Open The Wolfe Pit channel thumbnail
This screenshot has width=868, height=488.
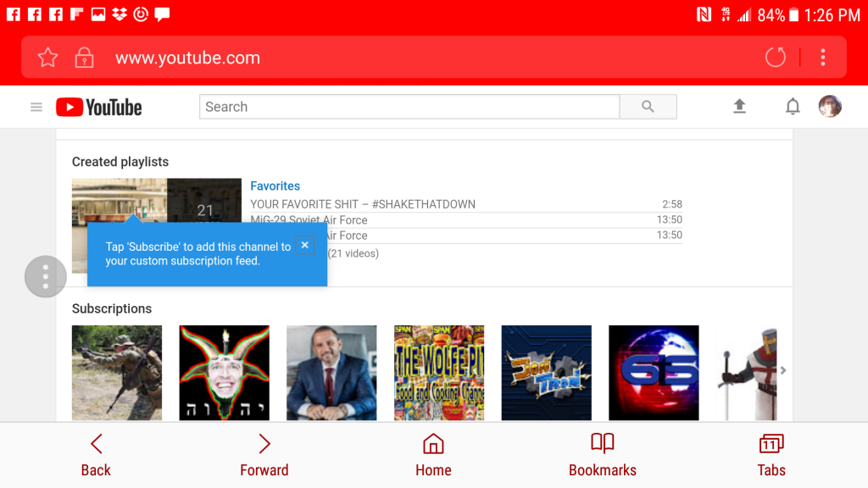point(439,373)
